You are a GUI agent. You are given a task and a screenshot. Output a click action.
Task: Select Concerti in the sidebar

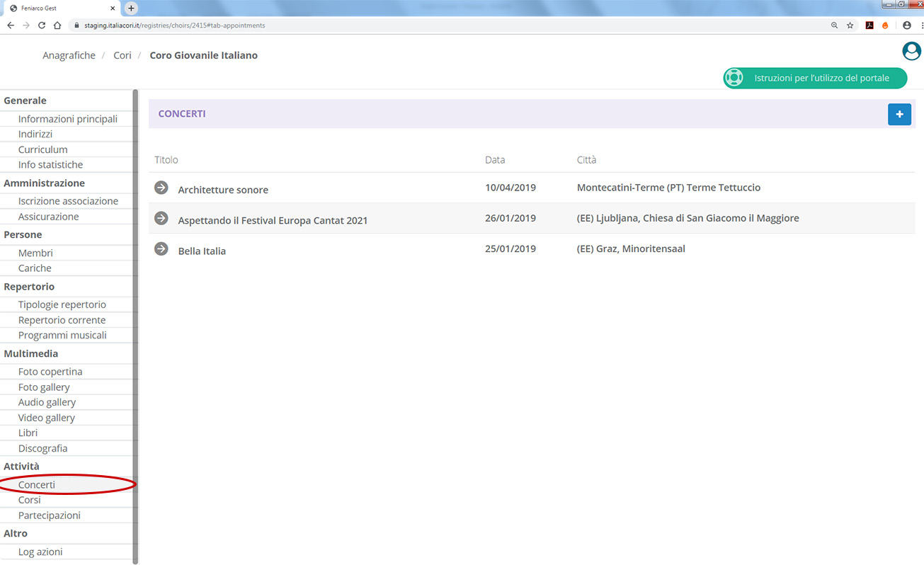coord(37,485)
